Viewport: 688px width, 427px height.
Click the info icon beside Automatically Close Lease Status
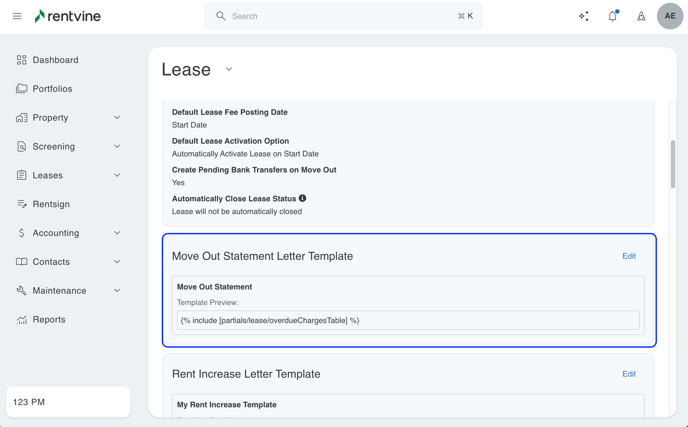[303, 198]
